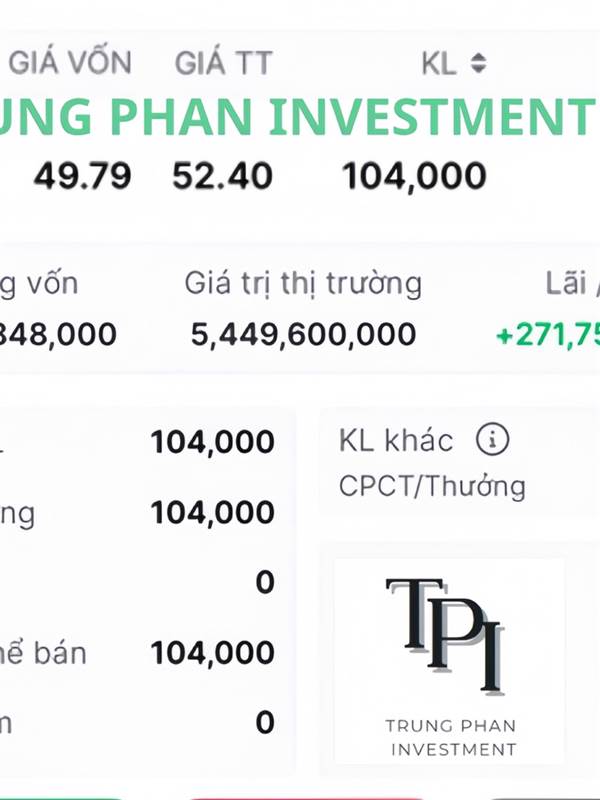Click the 'hể bán' row label

coord(42,653)
